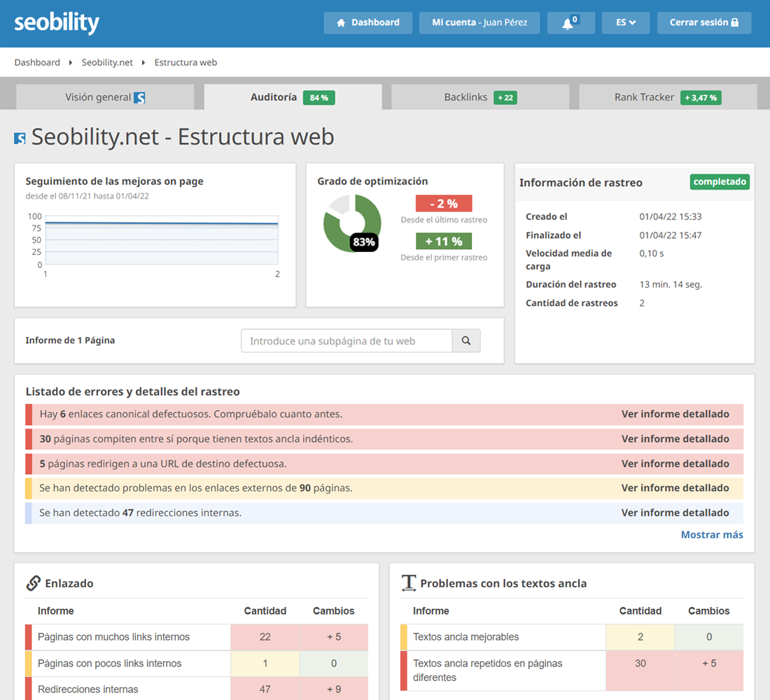
Task: Click the magnifier search button
Action: point(466,340)
